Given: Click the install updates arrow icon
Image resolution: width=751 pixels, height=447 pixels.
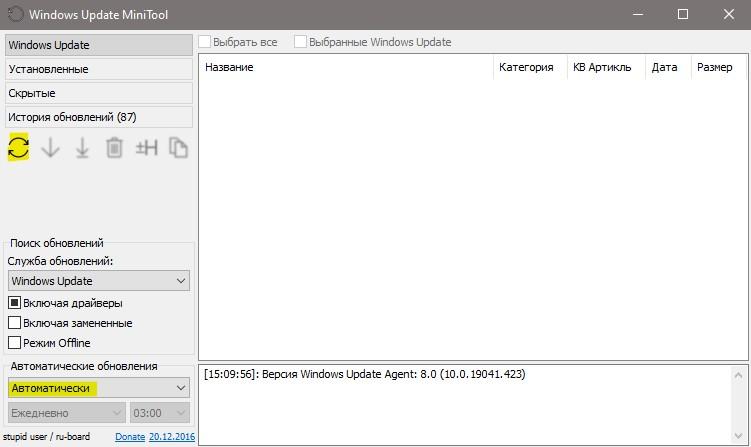Looking at the screenshot, I should tap(82, 148).
